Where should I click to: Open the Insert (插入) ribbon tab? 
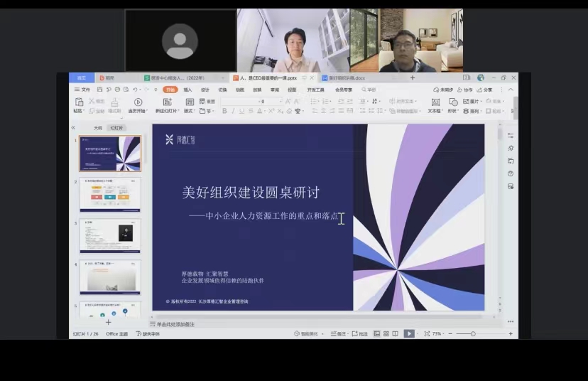tap(187, 90)
